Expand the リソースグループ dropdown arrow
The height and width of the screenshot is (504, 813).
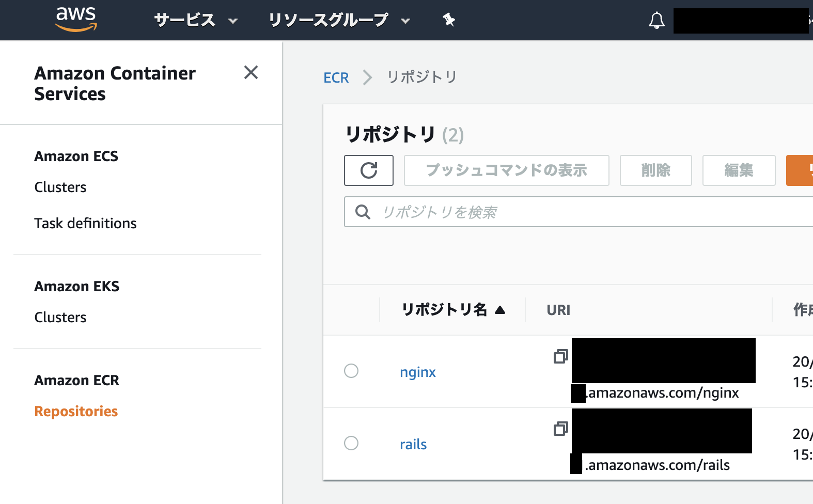click(405, 21)
